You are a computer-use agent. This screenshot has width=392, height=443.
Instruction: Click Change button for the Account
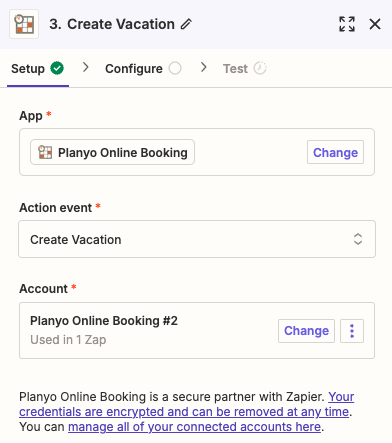[306, 331]
